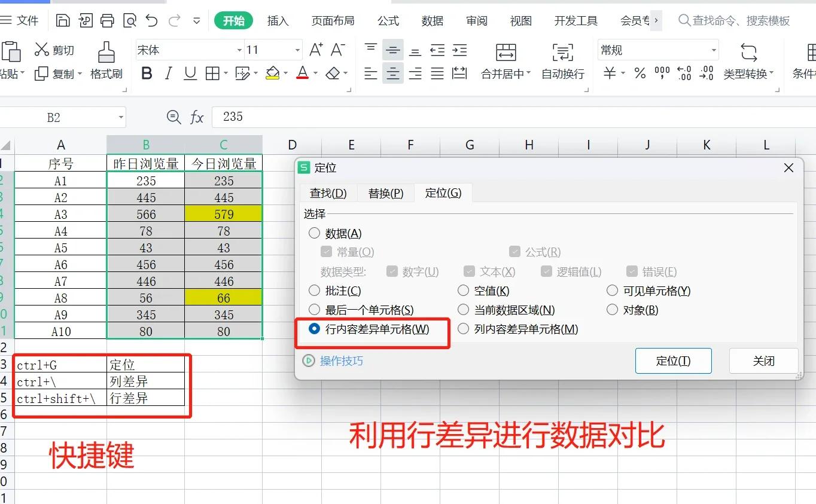The image size is (816, 504).
Task: Click the formula bar showing 235
Action: (x=513, y=117)
